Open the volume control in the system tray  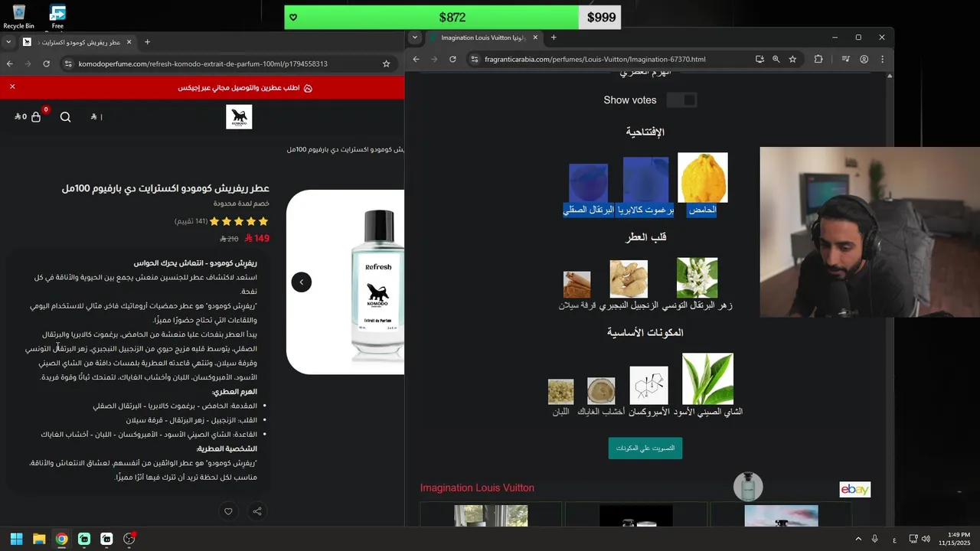tap(926, 539)
